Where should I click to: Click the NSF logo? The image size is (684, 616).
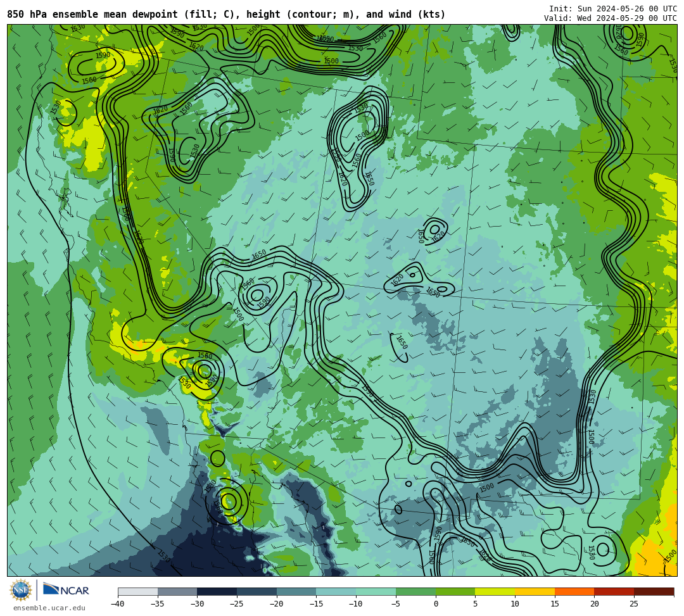(21, 590)
